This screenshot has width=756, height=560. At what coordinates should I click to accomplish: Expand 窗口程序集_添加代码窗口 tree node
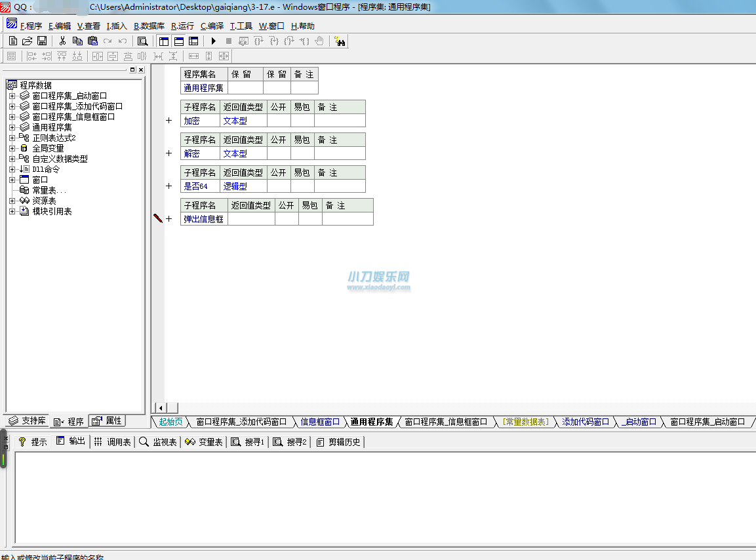pos(12,106)
